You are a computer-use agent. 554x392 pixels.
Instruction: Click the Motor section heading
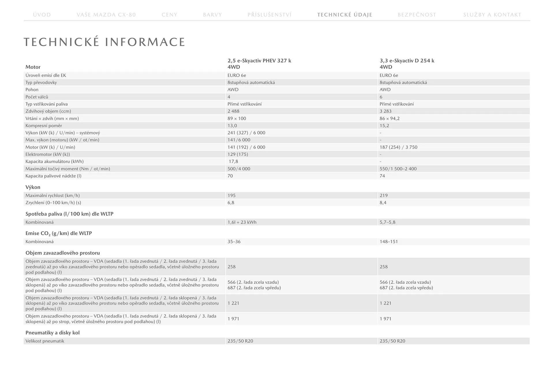tap(33, 67)
